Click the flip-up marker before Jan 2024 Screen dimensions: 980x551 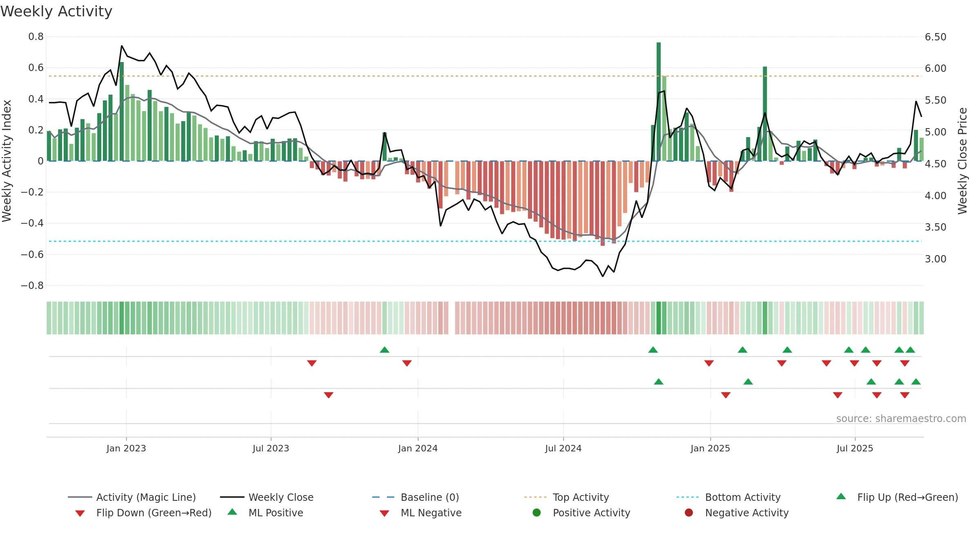point(385,350)
